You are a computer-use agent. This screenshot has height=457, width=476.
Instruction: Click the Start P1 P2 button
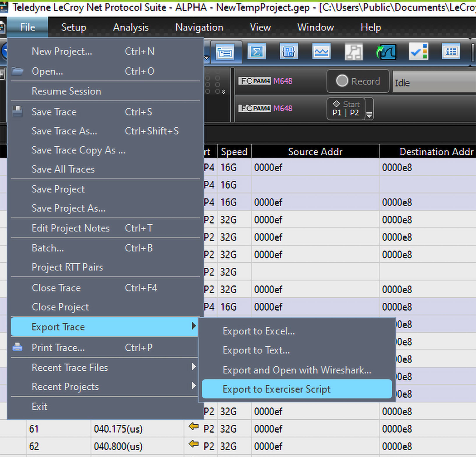click(346, 108)
